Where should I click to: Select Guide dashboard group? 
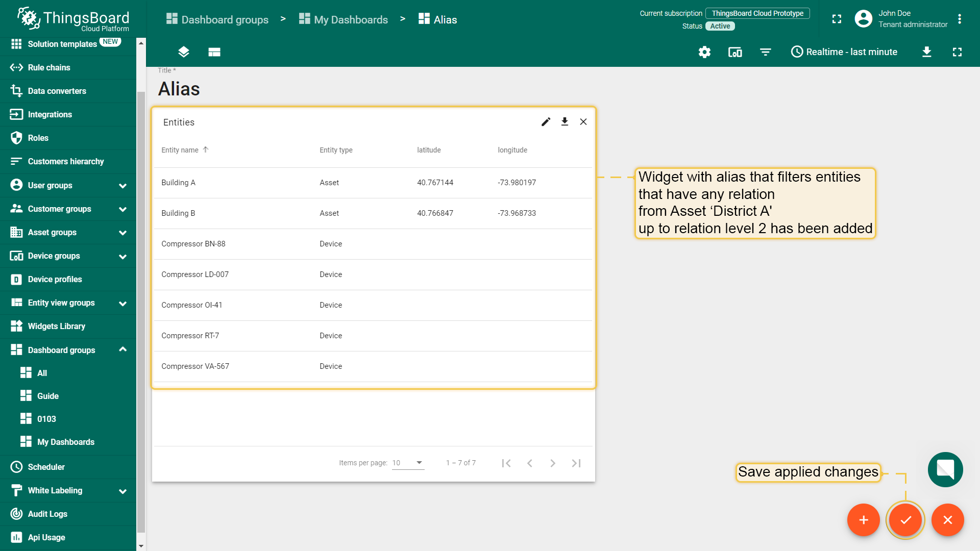click(x=68, y=396)
